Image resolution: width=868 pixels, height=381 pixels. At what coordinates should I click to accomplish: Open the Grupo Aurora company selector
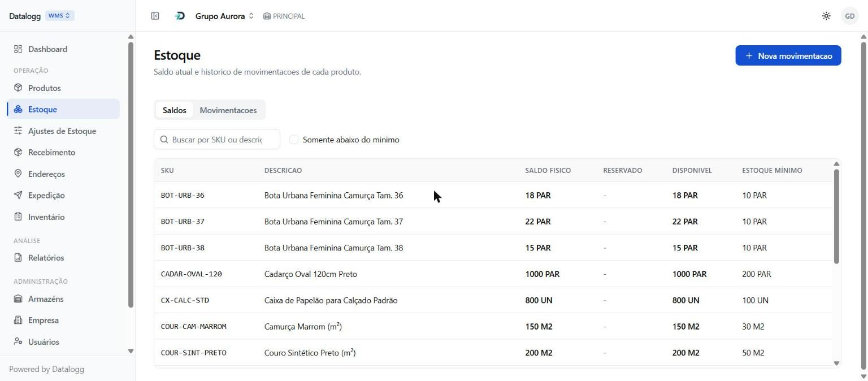tap(224, 16)
